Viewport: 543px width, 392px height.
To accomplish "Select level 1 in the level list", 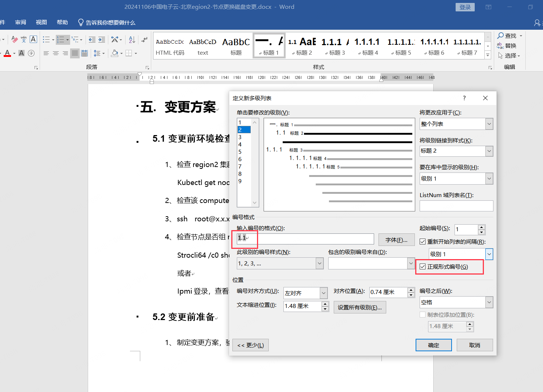I will pyautogui.click(x=244, y=122).
